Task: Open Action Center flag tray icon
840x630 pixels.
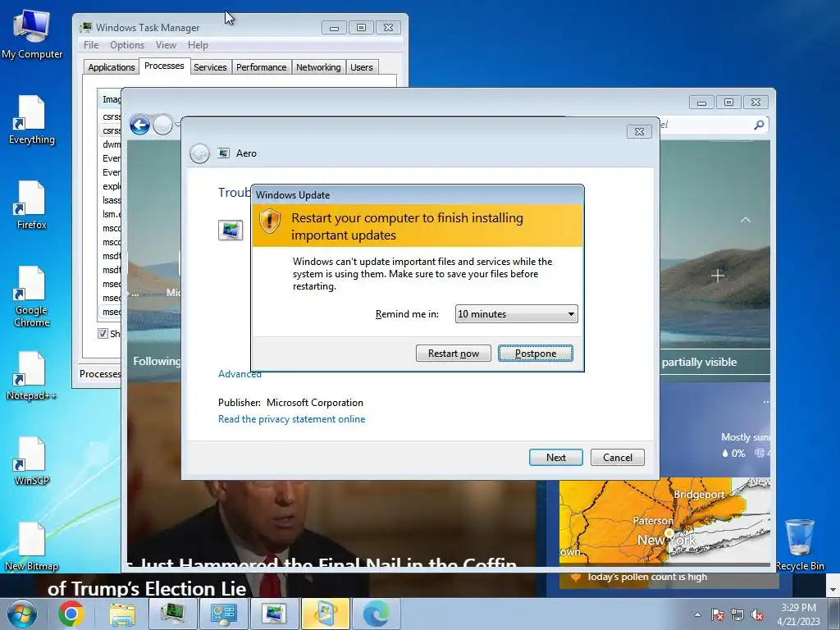Action: (x=718, y=614)
